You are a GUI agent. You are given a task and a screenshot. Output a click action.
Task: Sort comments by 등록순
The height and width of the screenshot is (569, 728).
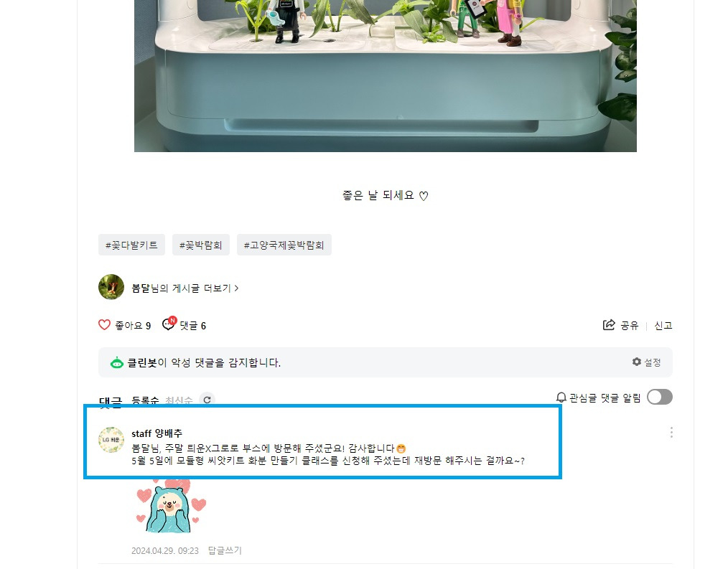(x=145, y=400)
